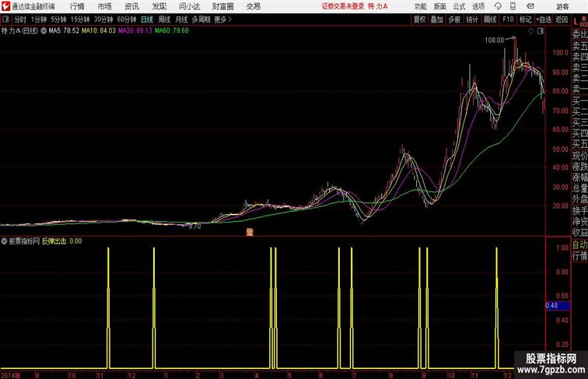
Task: Switch to the 15分钟 period tab
Action: (x=80, y=19)
